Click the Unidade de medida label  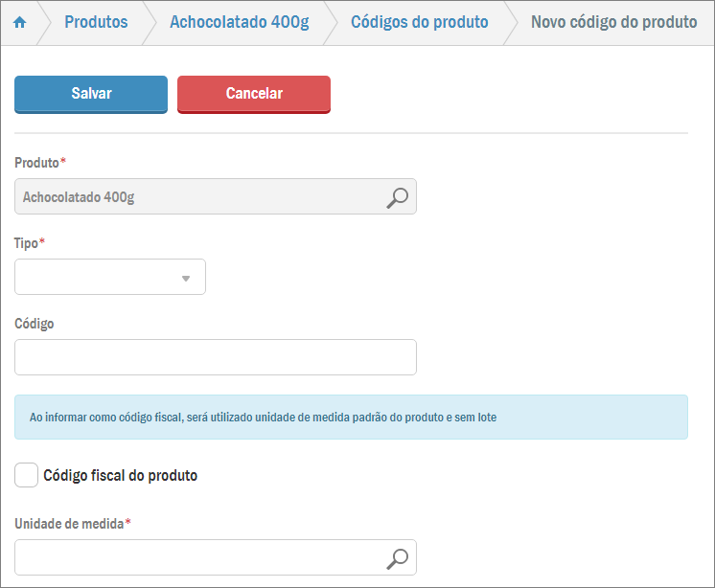click(x=70, y=524)
